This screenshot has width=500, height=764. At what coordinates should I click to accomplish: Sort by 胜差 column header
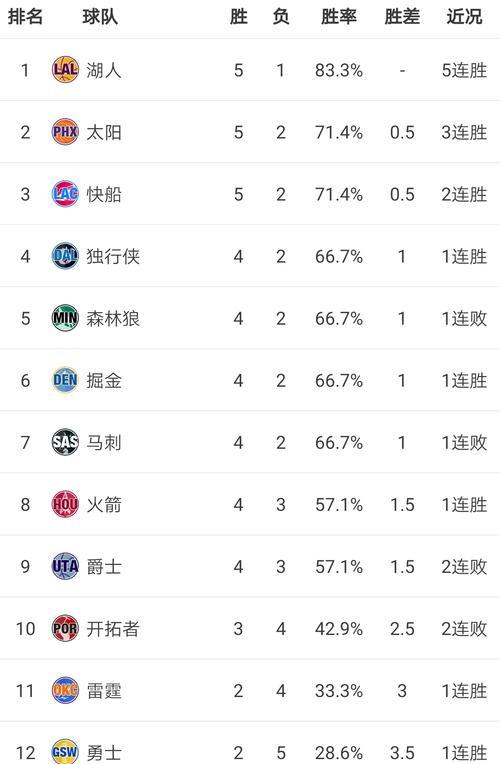[x=402, y=17]
